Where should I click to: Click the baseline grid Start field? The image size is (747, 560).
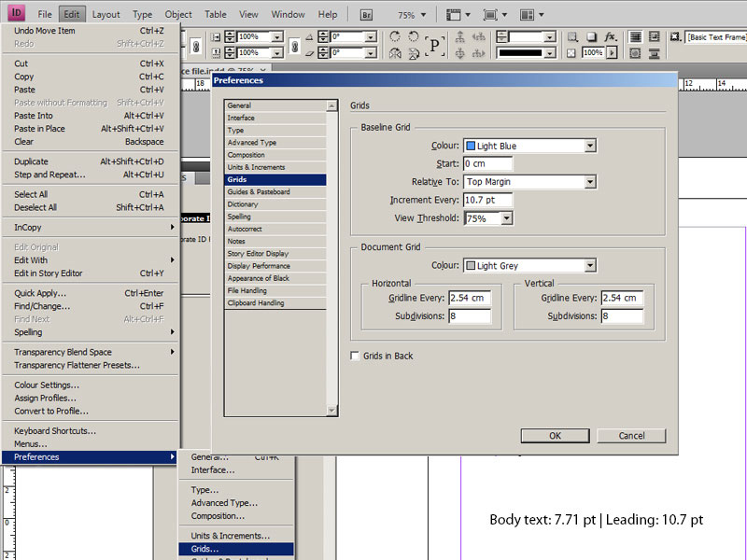pyautogui.click(x=487, y=164)
